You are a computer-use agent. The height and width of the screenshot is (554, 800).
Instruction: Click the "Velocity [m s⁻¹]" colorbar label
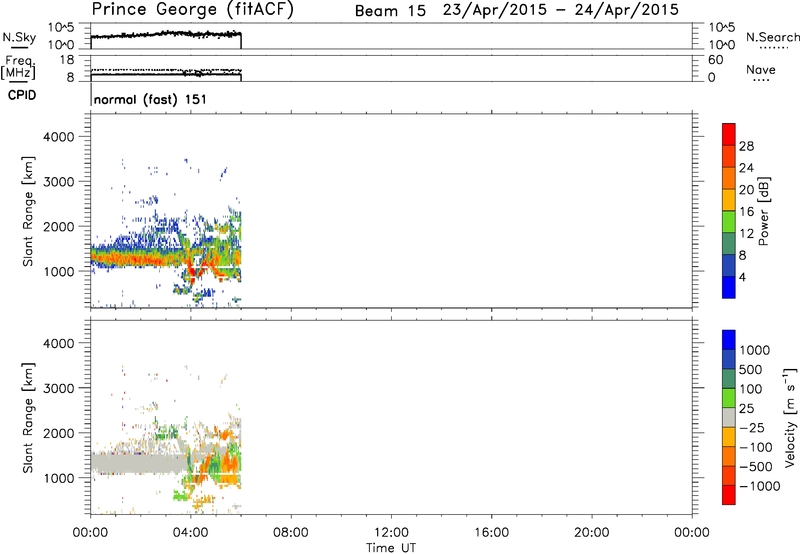(x=790, y=417)
